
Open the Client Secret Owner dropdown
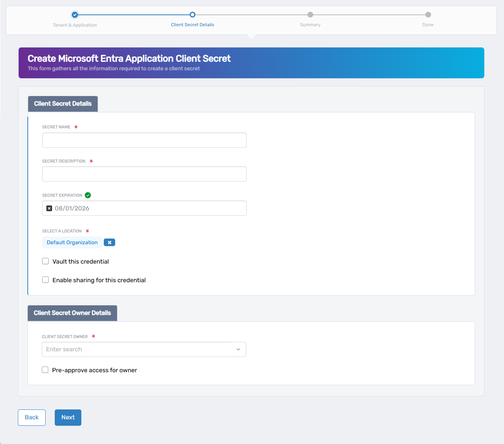144,349
